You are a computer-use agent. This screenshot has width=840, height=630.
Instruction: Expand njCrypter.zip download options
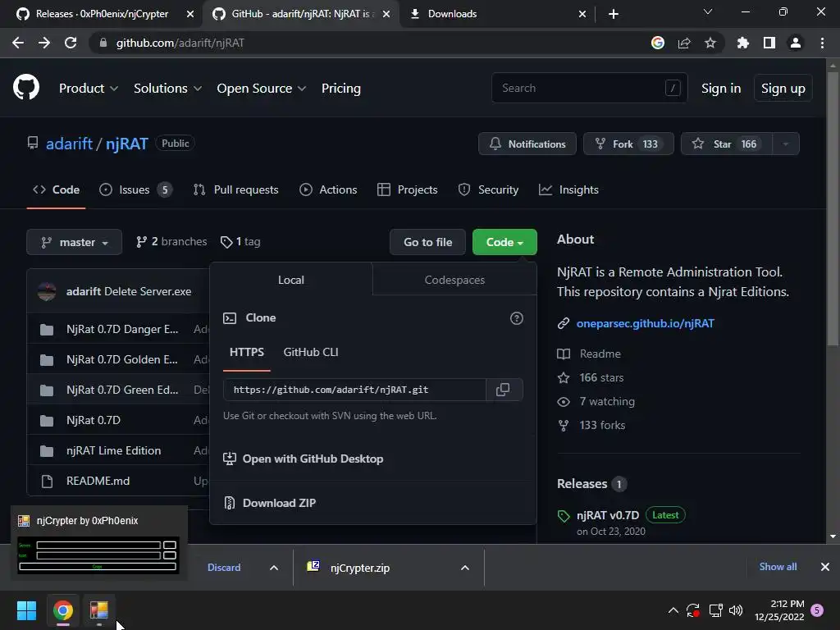(465, 568)
